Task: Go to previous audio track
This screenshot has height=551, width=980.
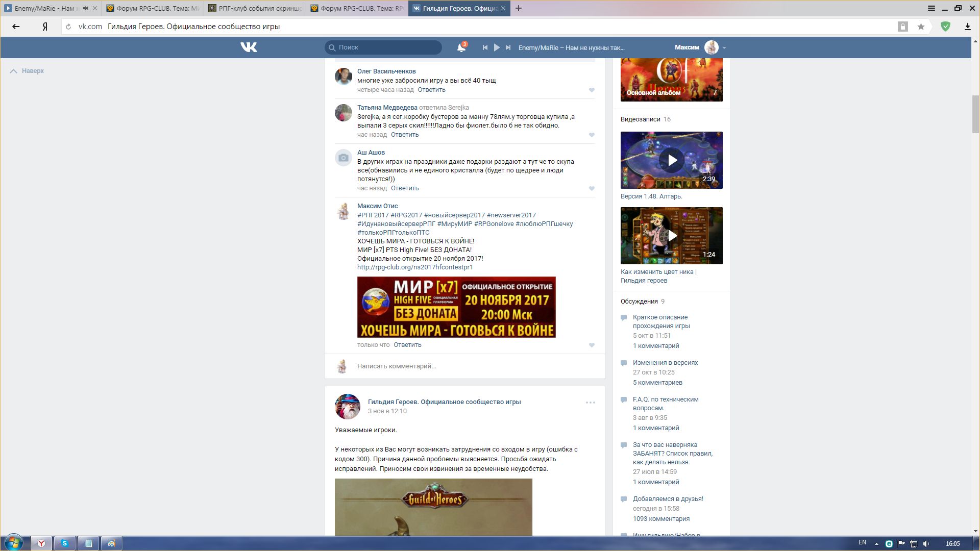Action: (x=485, y=47)
